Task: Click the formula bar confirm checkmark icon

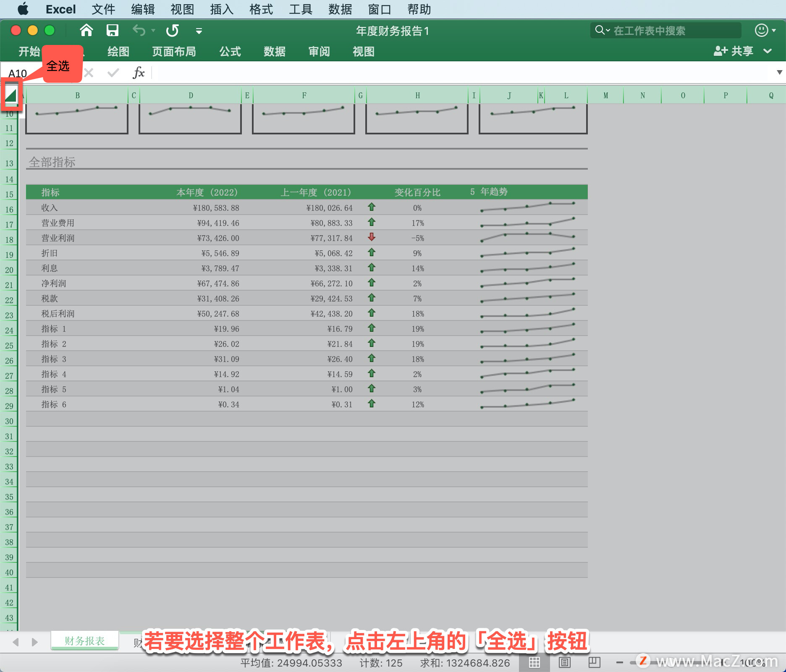Action: point(113,73)
